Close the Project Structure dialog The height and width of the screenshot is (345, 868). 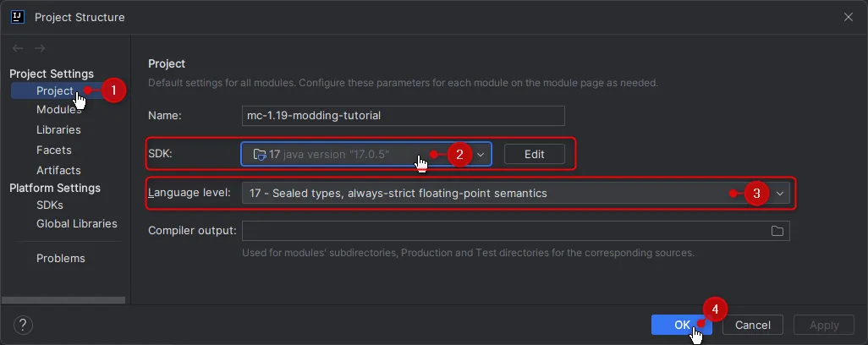point(848,17)
